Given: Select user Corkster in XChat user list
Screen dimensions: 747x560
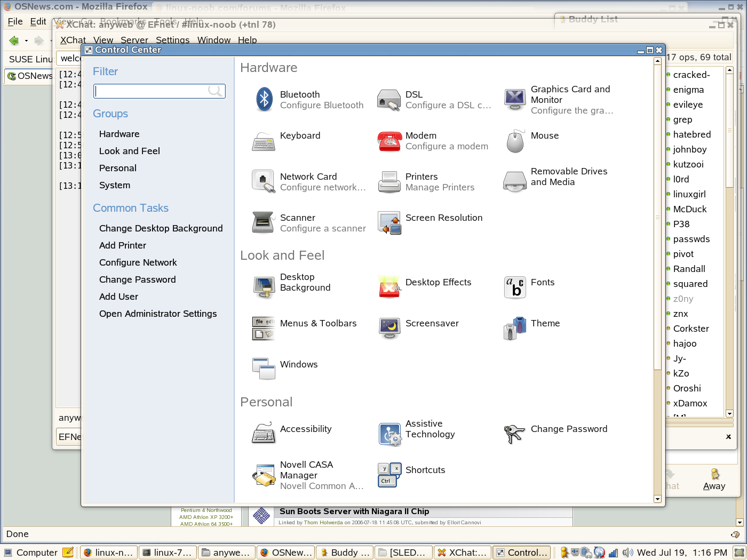Looking at the screenshot, I should (690, 329).
